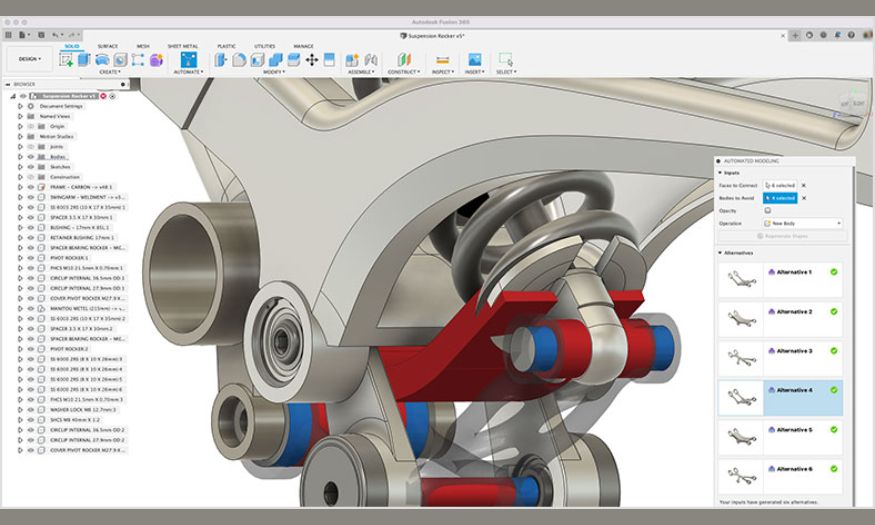This screenshot has width=875, height=525.
Task: Select the Extrude tool
Action: 84,60
